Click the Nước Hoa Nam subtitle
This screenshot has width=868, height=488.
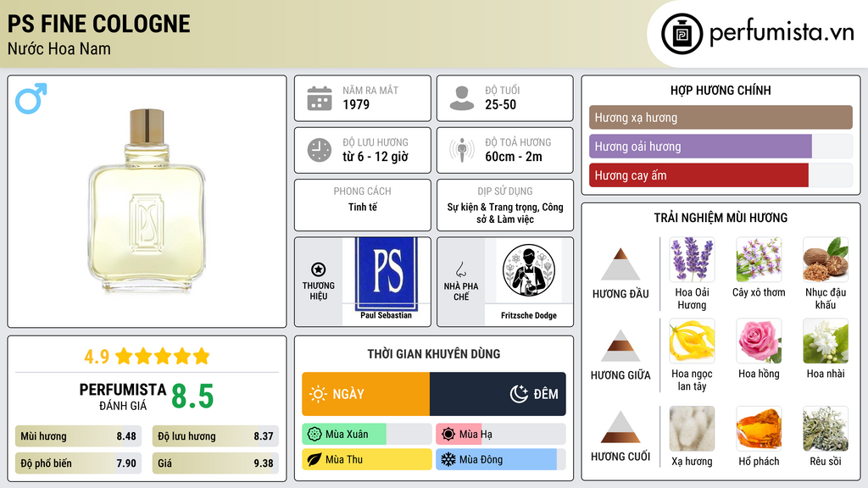(x=59, y=48)
